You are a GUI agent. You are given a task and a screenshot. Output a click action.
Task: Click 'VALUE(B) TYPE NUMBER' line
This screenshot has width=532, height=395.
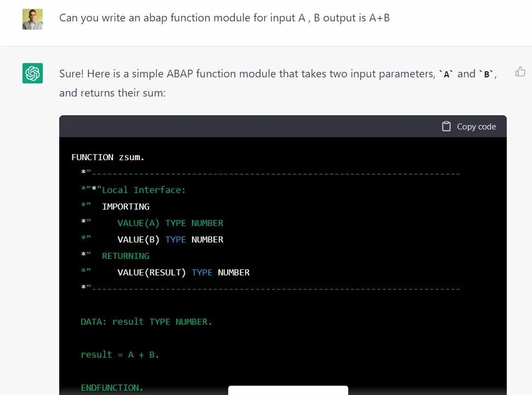tap(170, 240)
